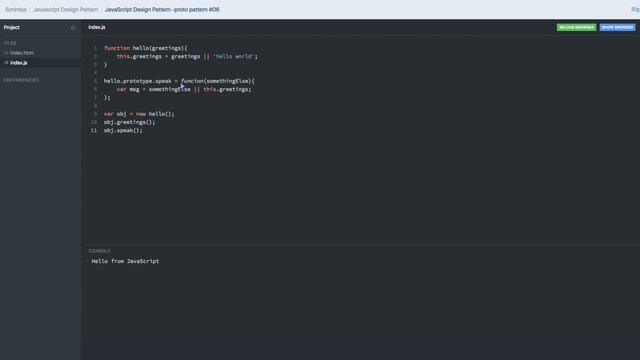The image size is (640, 360).
Task: Click the file icon beside index.js
Action: tap(6, 63)
